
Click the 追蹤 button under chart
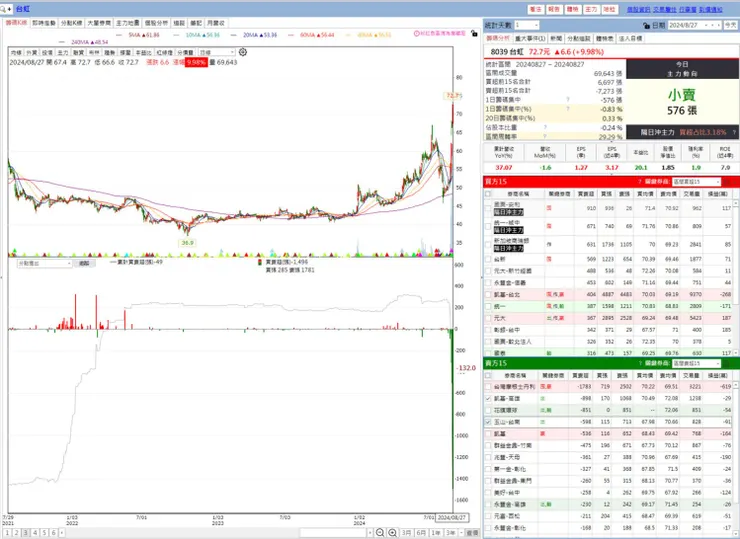click(x=84, y=263)
